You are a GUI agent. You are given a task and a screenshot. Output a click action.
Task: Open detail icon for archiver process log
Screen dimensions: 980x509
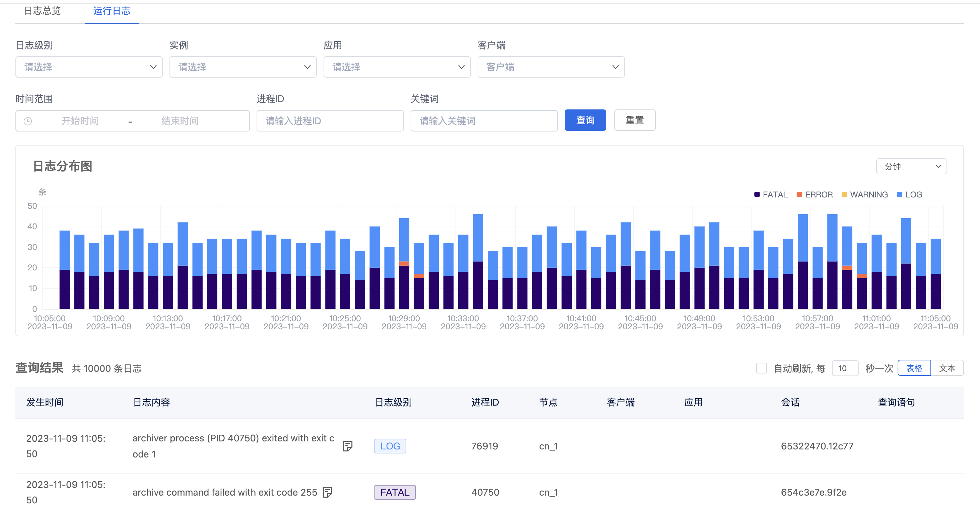[x=347, y=446]
